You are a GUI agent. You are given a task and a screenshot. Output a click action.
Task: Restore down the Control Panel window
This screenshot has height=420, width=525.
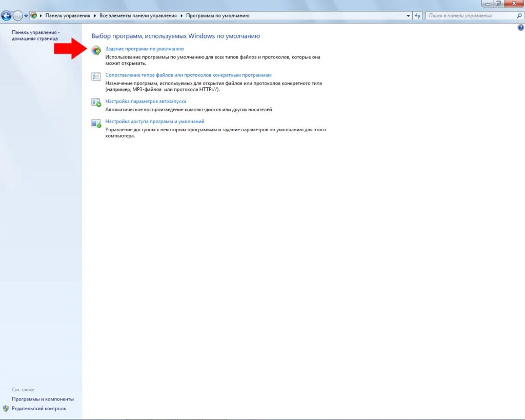click(498, 4)
